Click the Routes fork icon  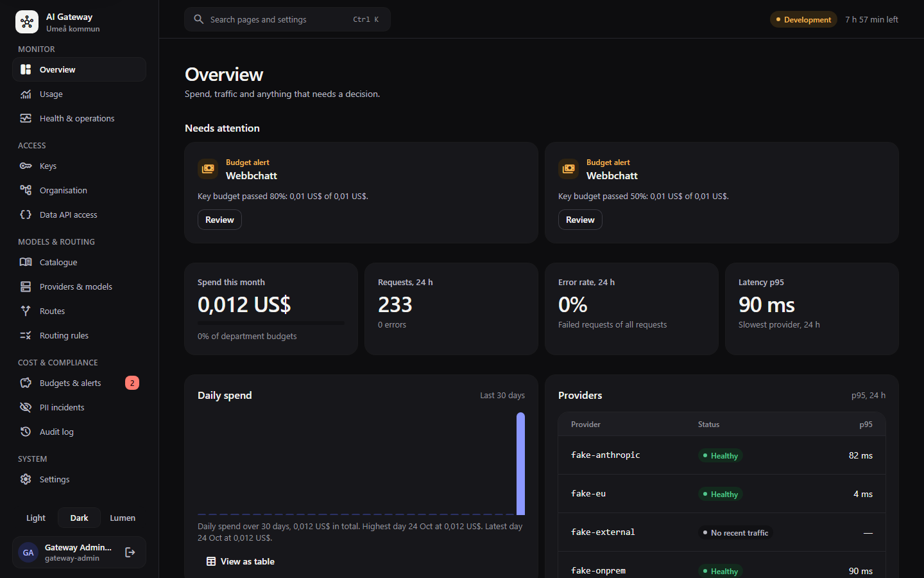[x=26, y=311]
